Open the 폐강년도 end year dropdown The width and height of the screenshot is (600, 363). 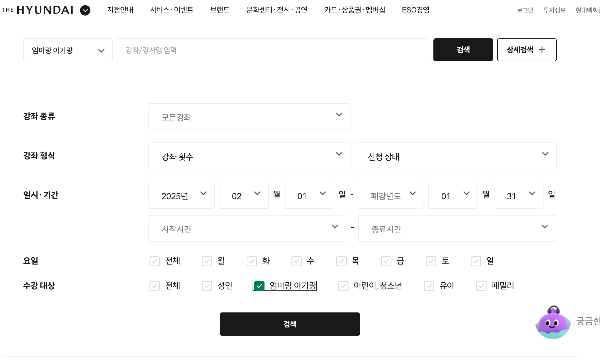point(391,195)
